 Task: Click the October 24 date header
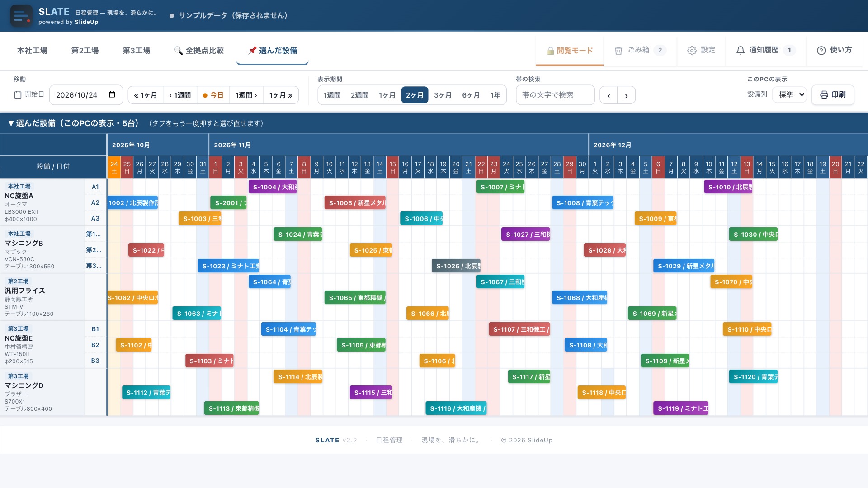(x=114, y=167)
